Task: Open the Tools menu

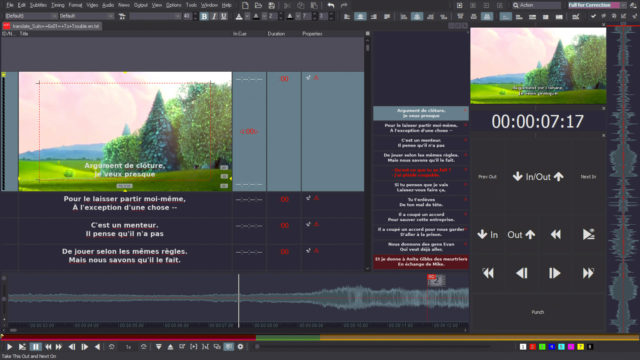Action: tap(191, 5)
